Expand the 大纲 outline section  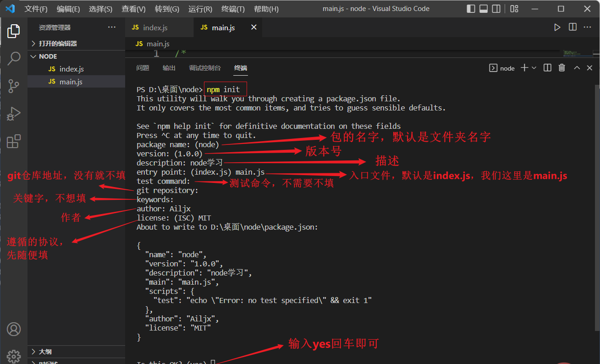click(x=76, y=352)
